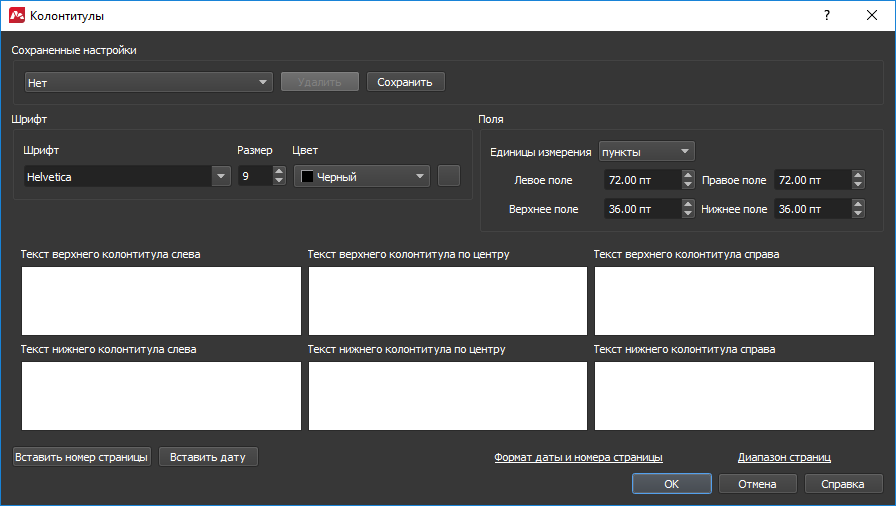Open Формат даты и номера страницы link
This screenshot has width=896, height=506.
click(578, 457)
